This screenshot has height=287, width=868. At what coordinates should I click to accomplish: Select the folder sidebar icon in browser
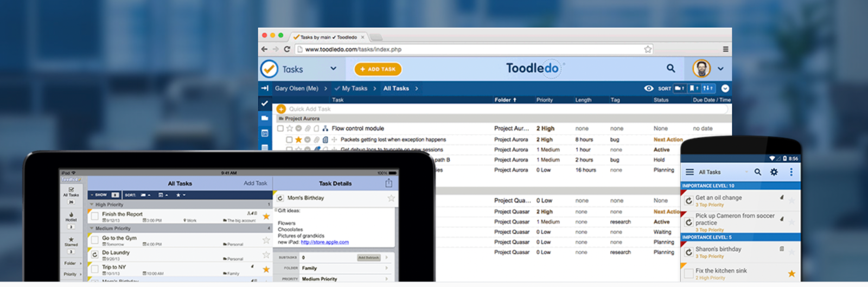click(265, 118)
